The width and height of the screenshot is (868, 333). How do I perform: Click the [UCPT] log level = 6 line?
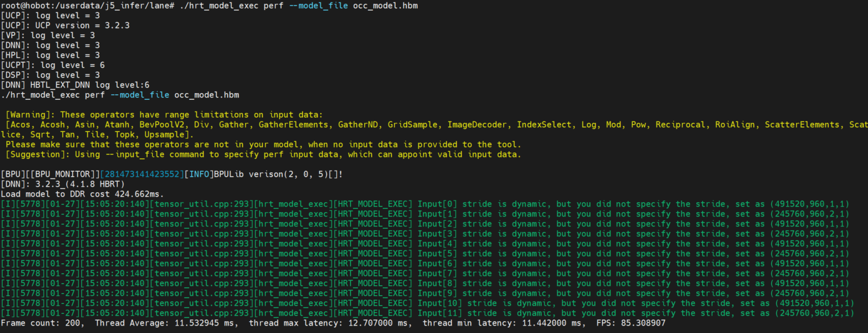(x=53, y=64)
